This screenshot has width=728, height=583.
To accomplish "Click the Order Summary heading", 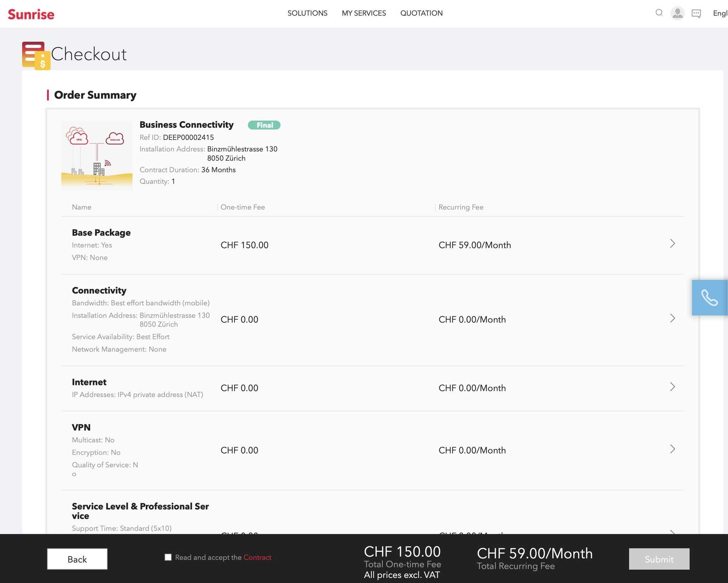I will [95, 95].
